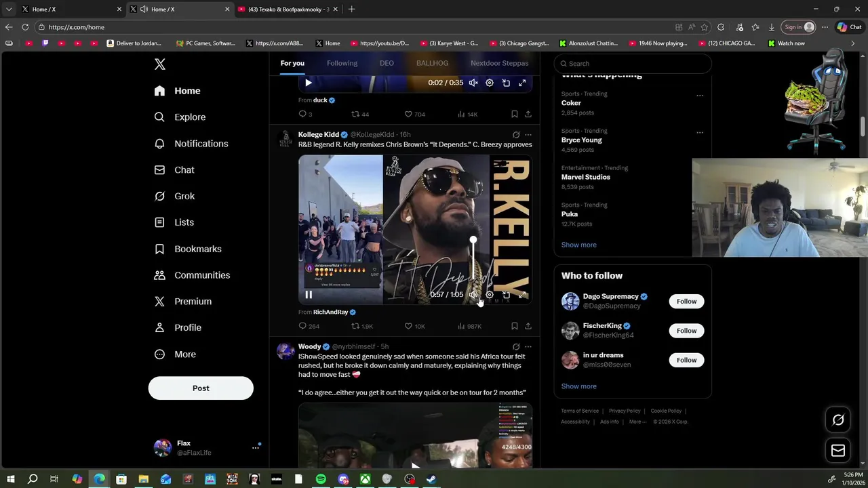The width and height of the screenshot is (868, 488).
Task: Bookmark the Kollege Kidd post
Action: [515, 326]
